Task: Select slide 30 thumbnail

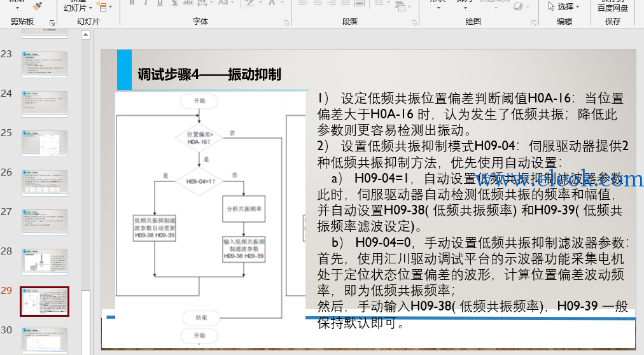Action: coord(45,340)
